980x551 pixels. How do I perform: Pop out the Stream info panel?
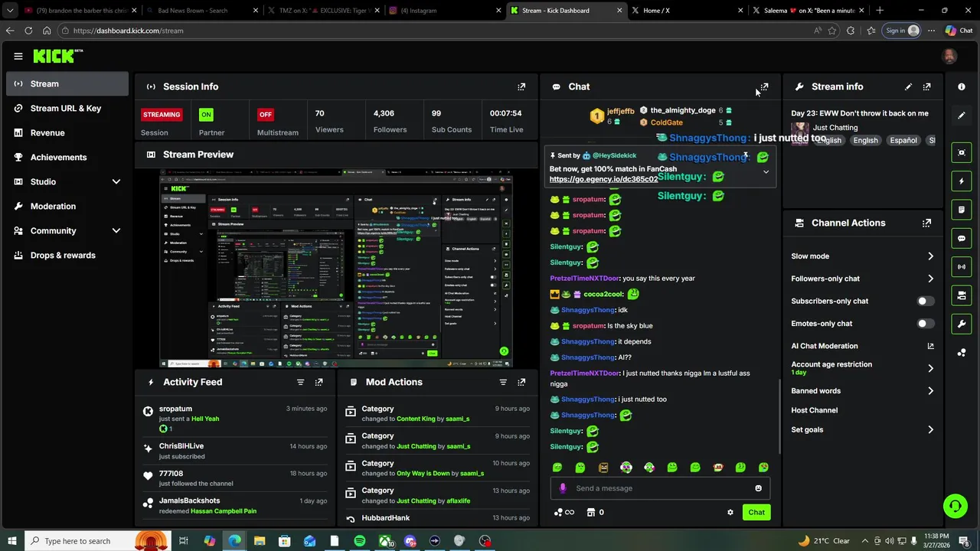point(926,86)
